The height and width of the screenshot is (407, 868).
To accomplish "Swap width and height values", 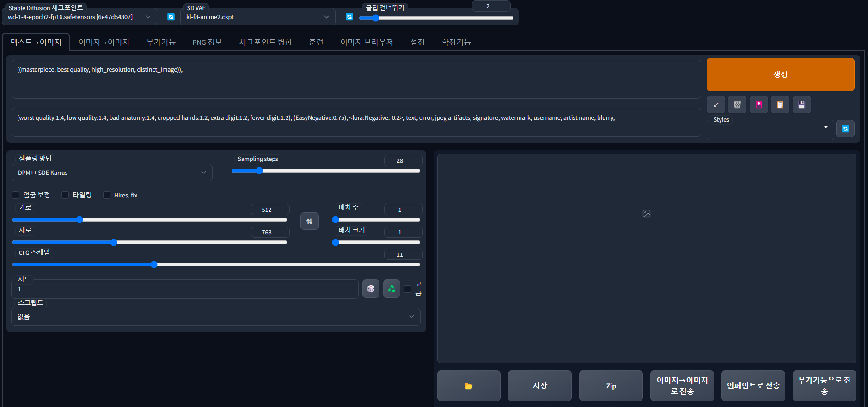I will (x=310, y=221).
